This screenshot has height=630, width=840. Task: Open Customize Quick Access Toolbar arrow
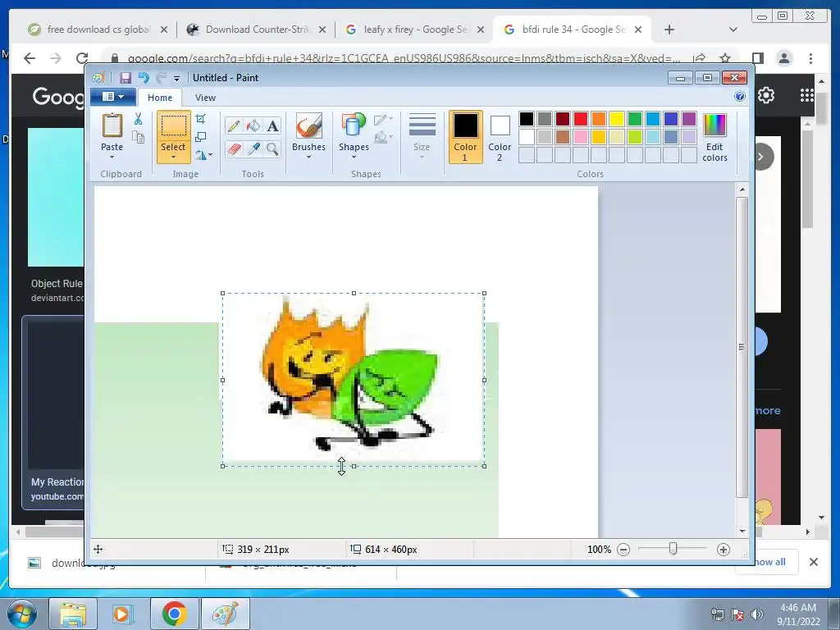pyautogui.click(x=176, y=79)
